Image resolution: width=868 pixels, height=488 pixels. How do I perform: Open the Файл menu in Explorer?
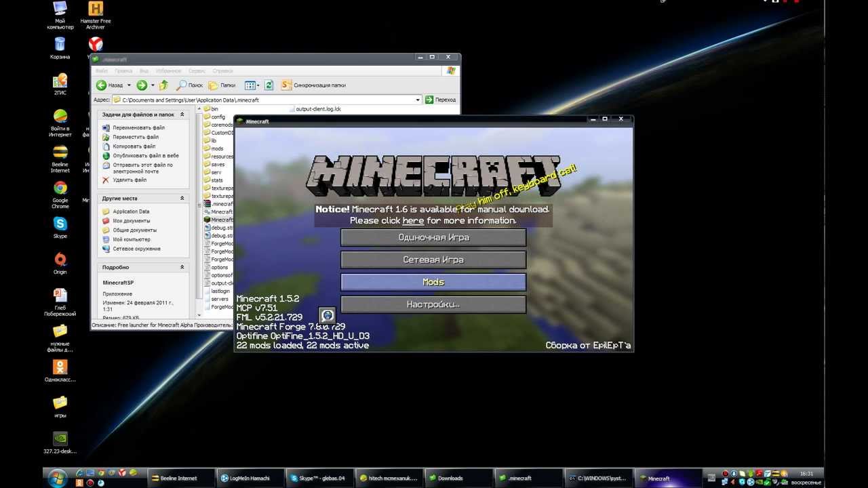tap(102, 70)
